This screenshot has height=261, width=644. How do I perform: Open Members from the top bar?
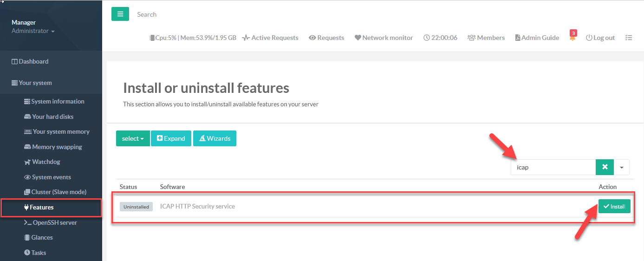point(486,38)
